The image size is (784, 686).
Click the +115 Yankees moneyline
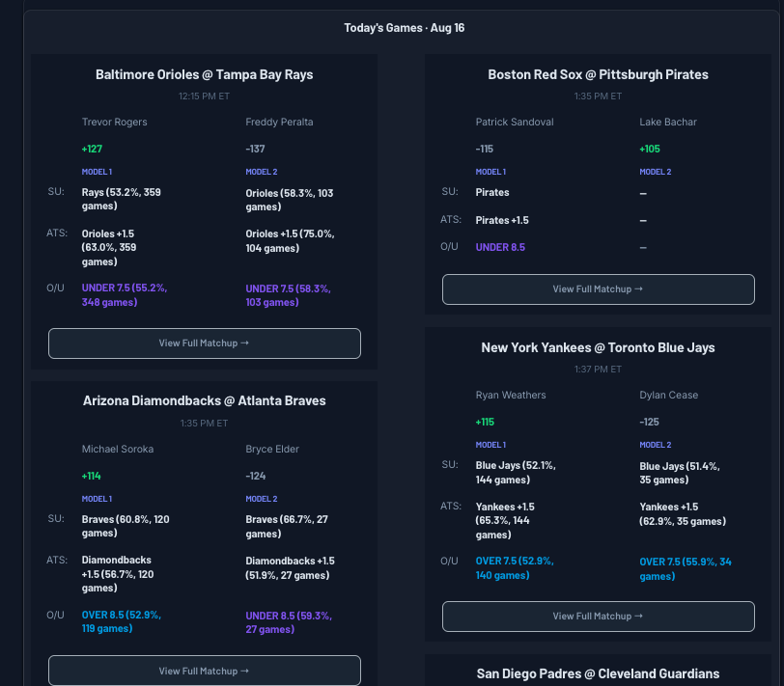485,423
